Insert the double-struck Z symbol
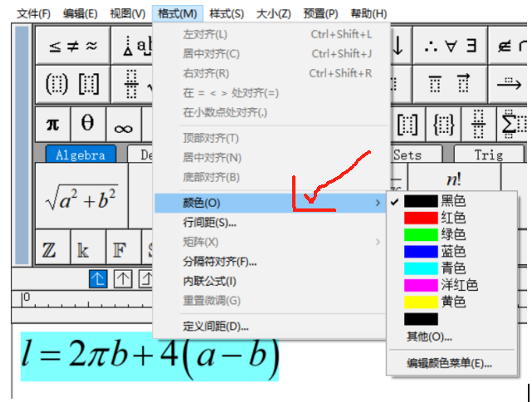 click(x=53, y=247)
